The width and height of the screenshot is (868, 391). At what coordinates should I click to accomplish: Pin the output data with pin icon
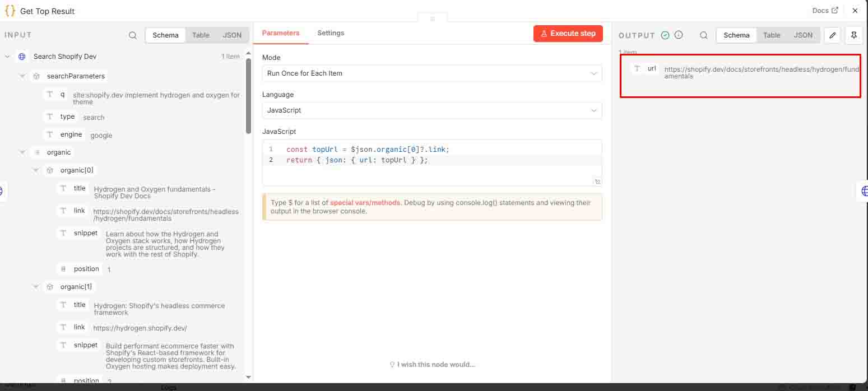coord(853,35)
